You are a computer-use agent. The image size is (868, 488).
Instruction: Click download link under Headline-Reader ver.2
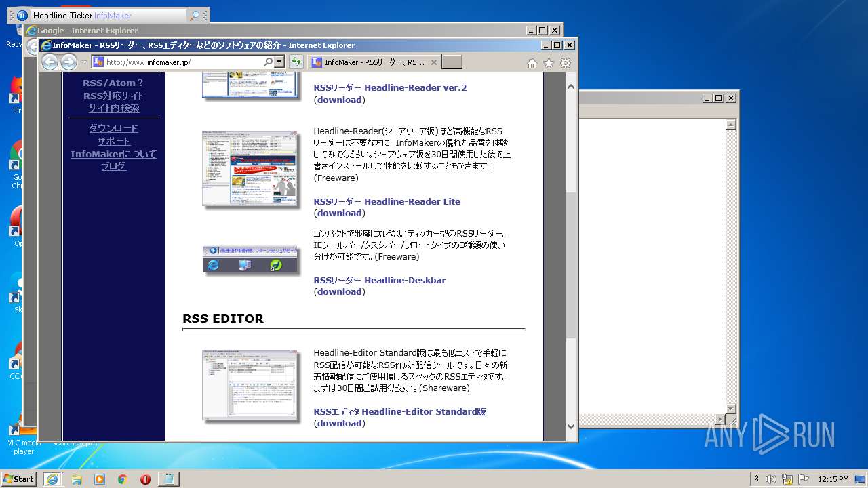[339, 100]
